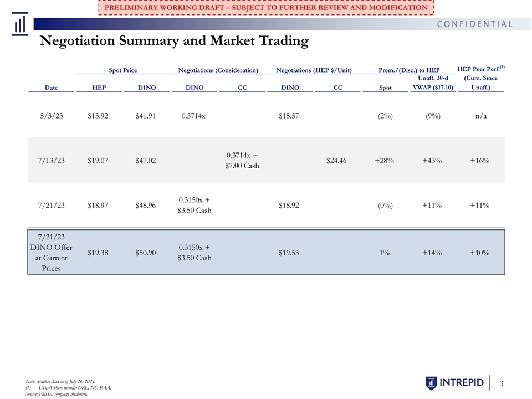Click the 'Source: FactSet, company disclosure' line

point(57,394)
